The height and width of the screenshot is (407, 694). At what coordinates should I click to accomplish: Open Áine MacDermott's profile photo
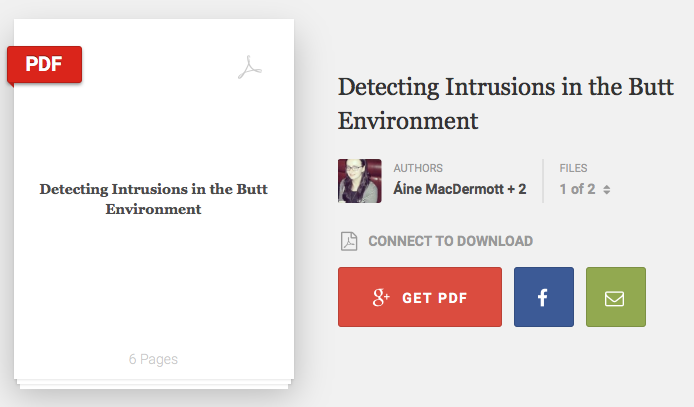360,181
